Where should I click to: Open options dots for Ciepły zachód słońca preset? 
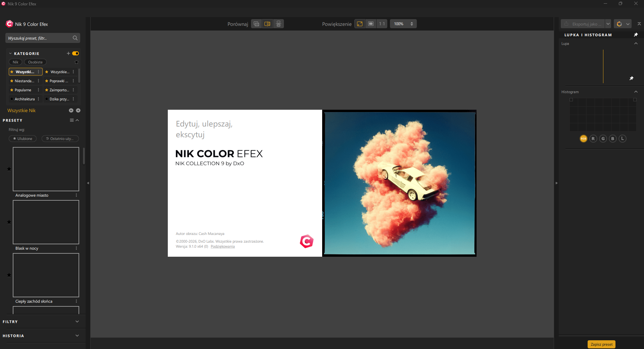pyautogui.click(x=76, y=301)
